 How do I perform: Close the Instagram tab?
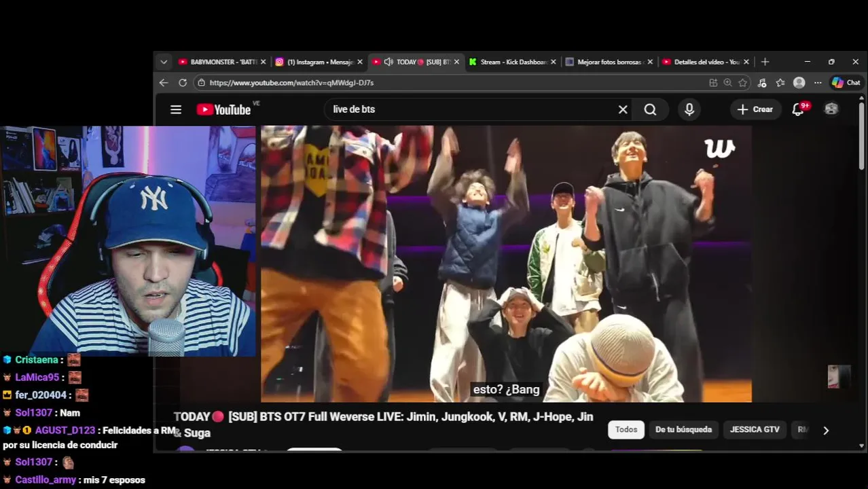point(360,62)
